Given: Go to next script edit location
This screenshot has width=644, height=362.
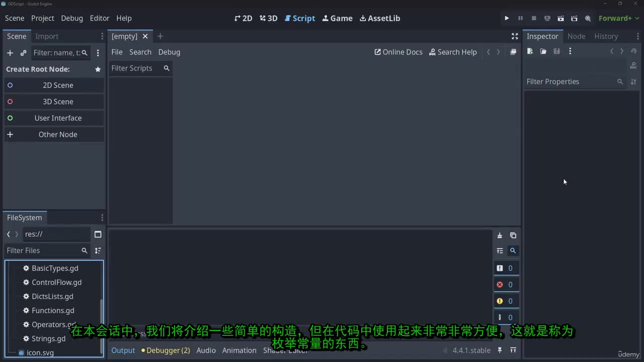Looking at the screenshot, I should coord(499,52).
